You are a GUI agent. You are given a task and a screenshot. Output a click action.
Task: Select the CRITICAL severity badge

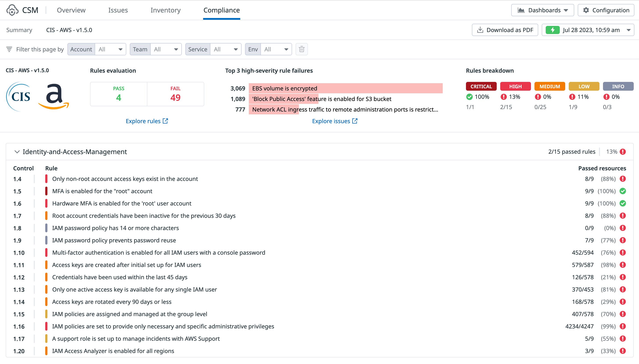pos(481,86)
